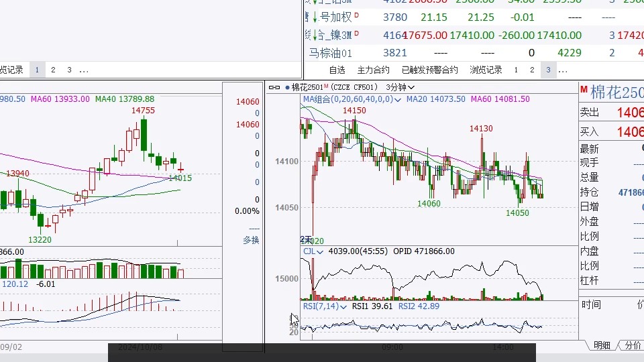Open the 主力合约 tab
644x362 pixels.
point(373,70)
